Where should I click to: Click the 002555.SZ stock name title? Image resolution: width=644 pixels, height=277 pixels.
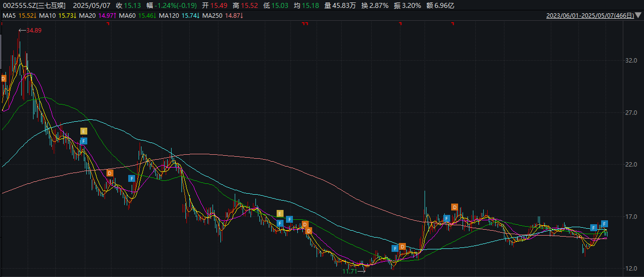pyautogui.click(x=34, y=5)
